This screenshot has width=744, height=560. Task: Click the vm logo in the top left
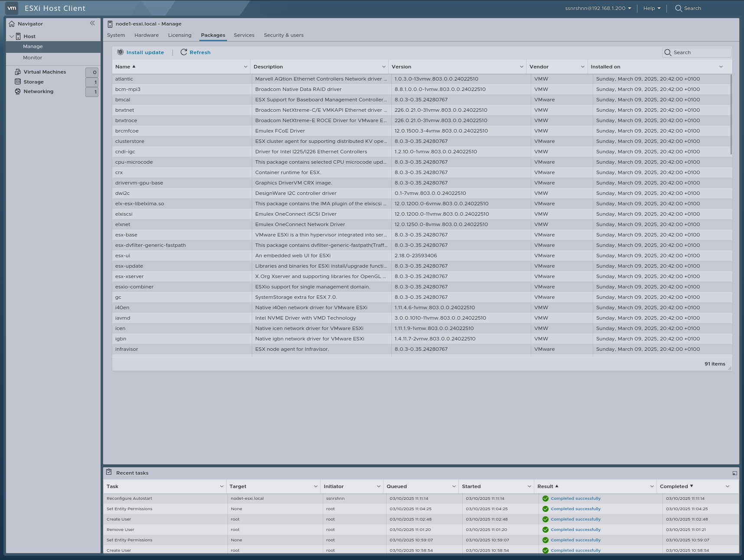click(12, 8)
